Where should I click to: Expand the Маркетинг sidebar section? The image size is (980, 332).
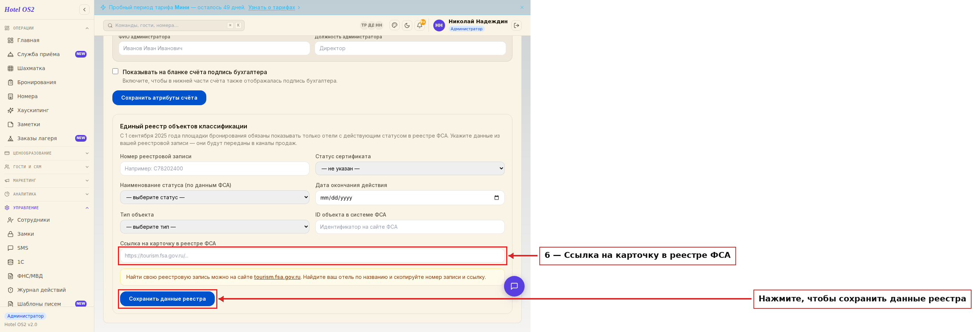click(47, 180)
